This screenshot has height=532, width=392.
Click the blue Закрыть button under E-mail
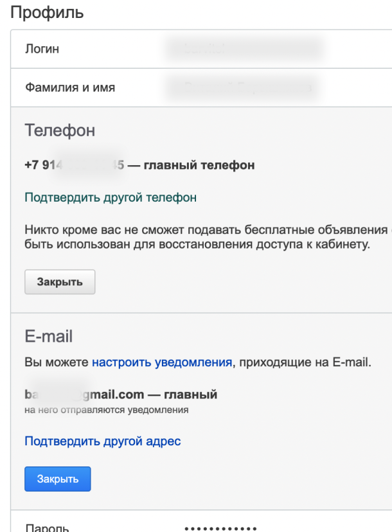click(x=58, y=479)
